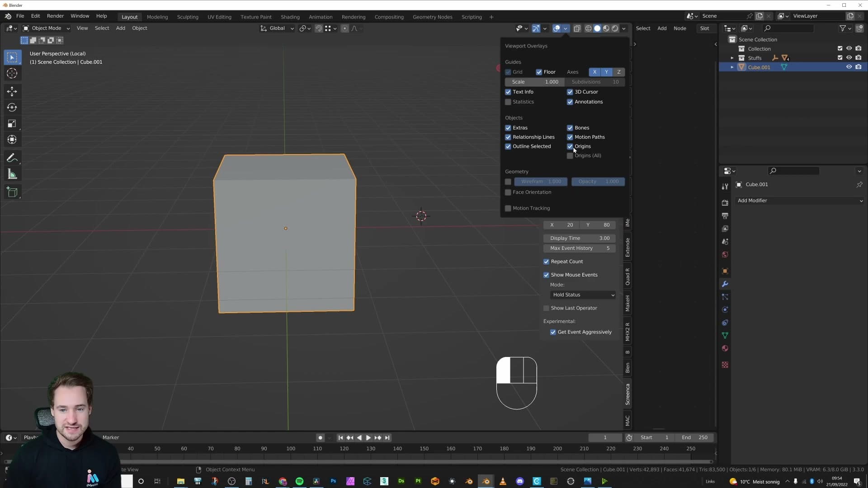Select the Transform tool
The image size is (868, 488).
pyautogui.click(x=12, y=140)
